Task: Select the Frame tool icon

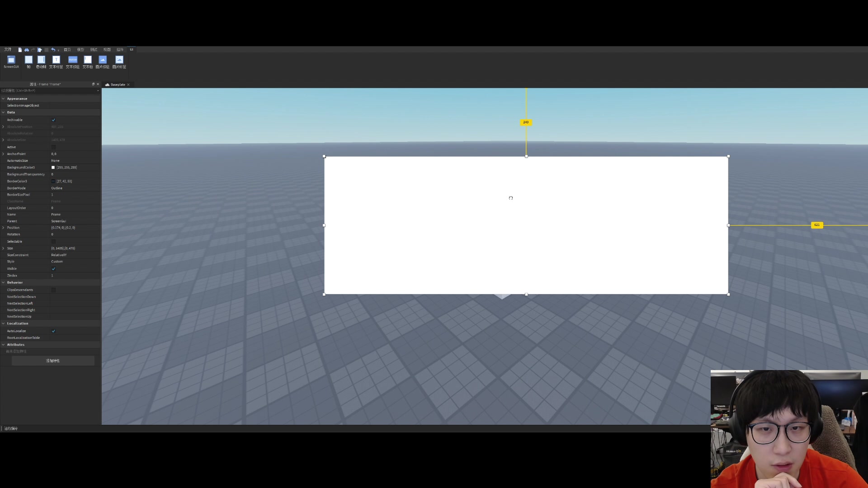Action: point(28,60)
